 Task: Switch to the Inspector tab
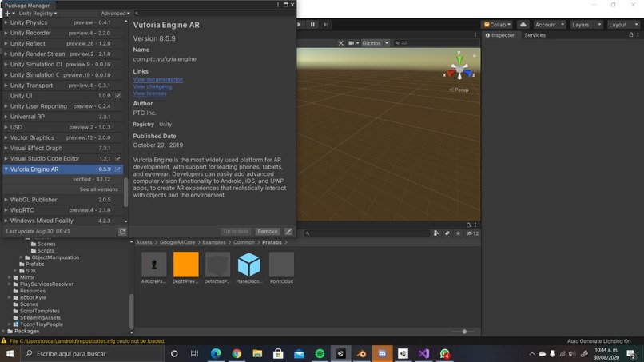pyautogui.click(x=500, y=35)
